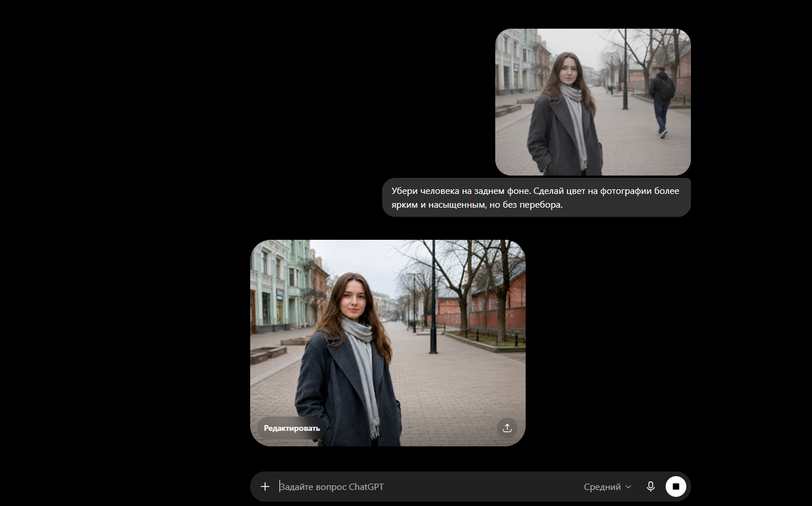Click the Редактировать button on generated image
The width and height of the screenshot is (812, 506).
[292, 428]
